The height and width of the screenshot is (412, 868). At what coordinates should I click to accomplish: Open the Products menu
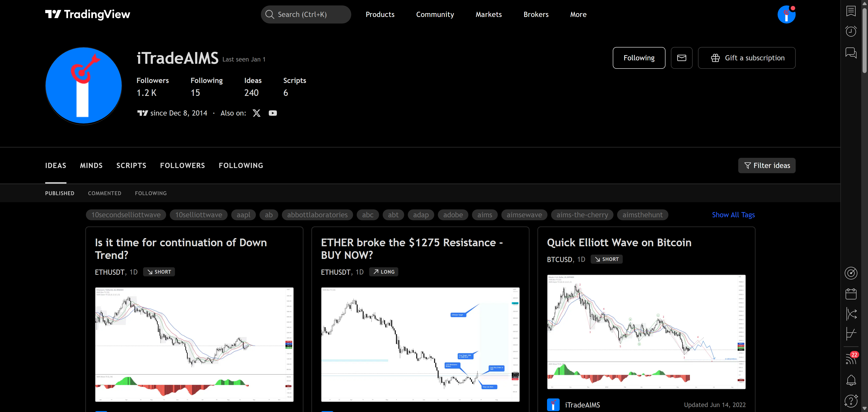pos(380,14)
